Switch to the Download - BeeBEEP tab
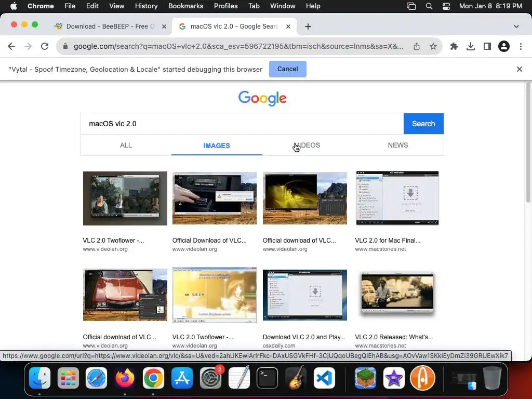This screenshot has height=399, width=532. 110,26
